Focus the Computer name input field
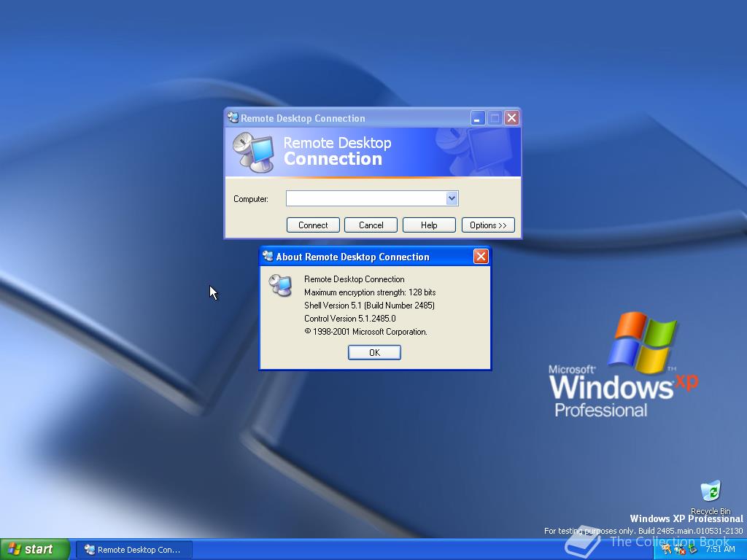This screenshot has height=560, width=747. click(x=366, y=198)
